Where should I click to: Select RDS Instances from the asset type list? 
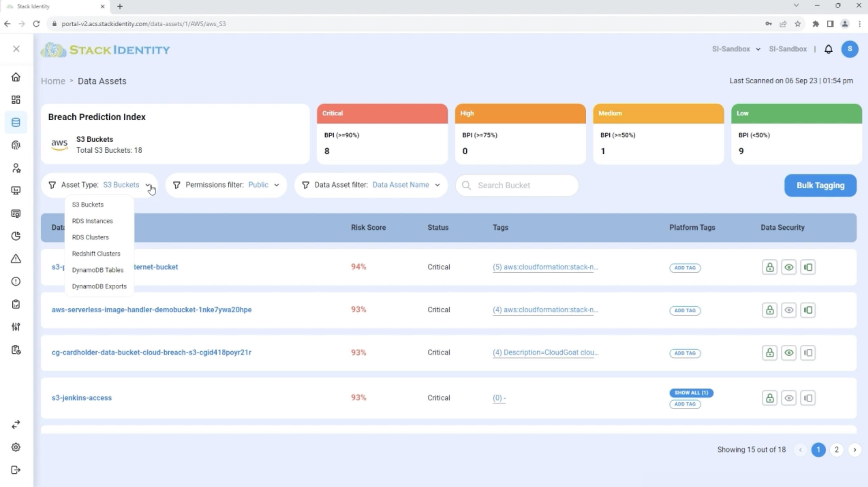(x=92, y=221)
